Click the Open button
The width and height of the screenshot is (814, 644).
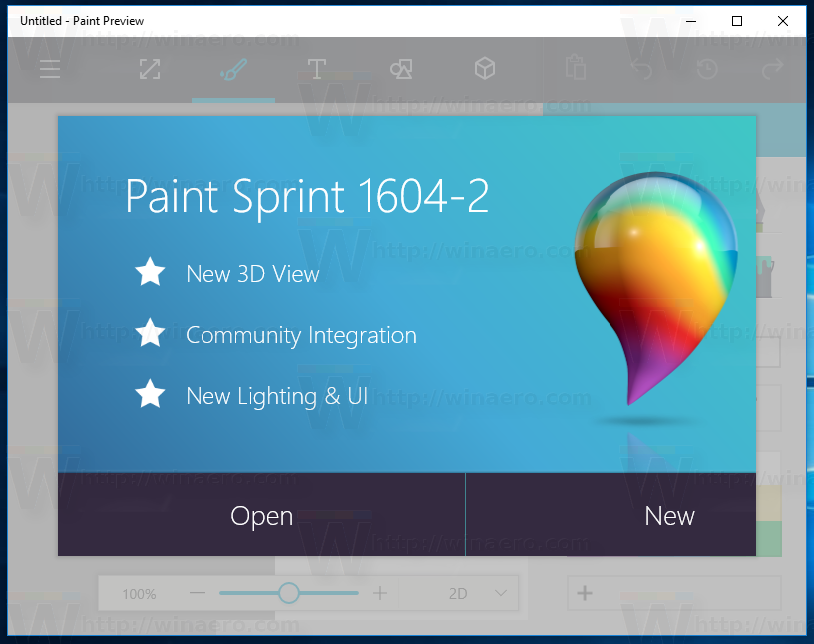(x=261, y=516)
